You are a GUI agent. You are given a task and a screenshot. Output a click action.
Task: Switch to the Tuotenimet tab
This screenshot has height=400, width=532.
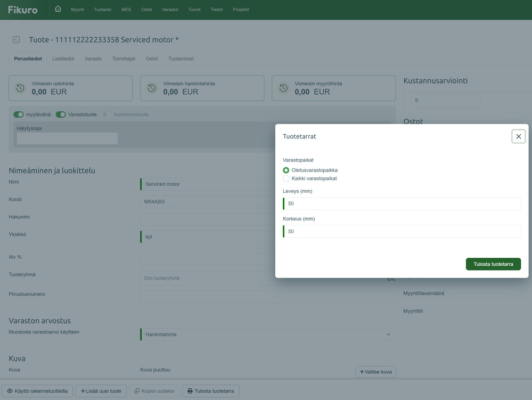coord(181,59)
